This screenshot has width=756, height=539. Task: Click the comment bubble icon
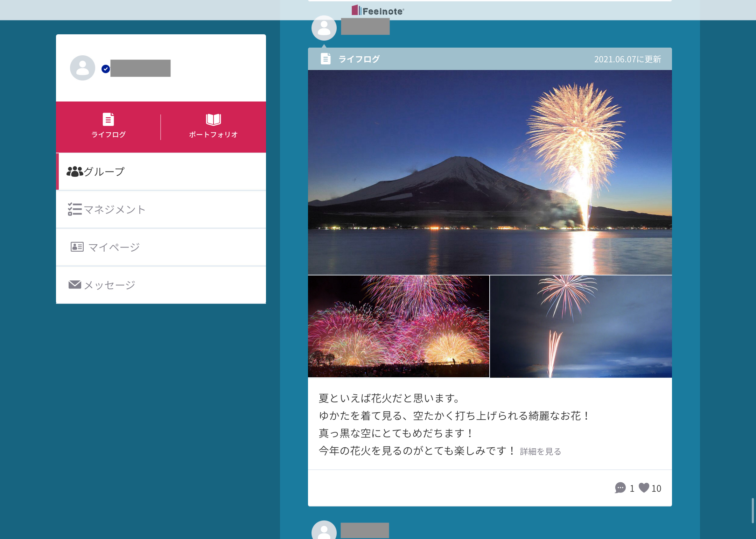point(620,488)
